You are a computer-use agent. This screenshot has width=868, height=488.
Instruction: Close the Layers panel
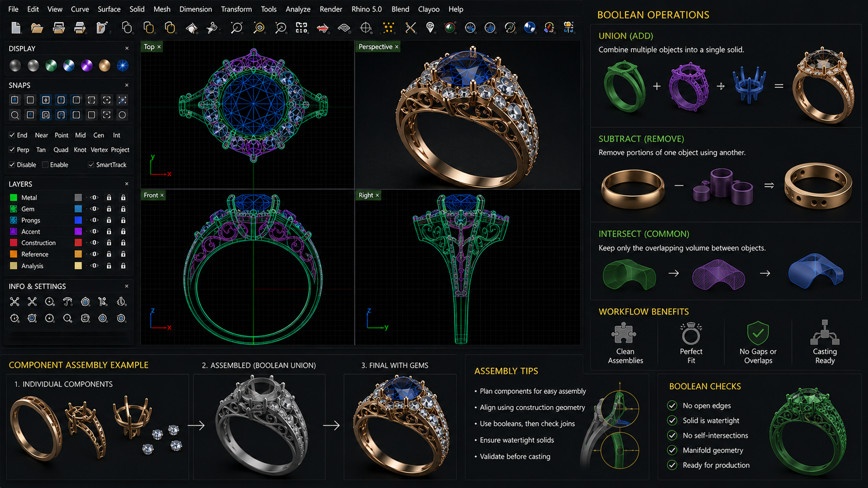click(x=127, y=184)
